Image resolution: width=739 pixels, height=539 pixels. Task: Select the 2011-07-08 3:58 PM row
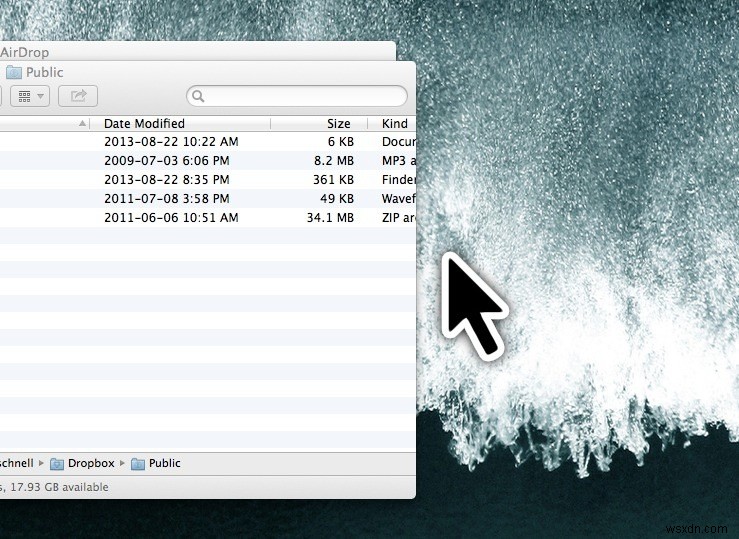208,198
